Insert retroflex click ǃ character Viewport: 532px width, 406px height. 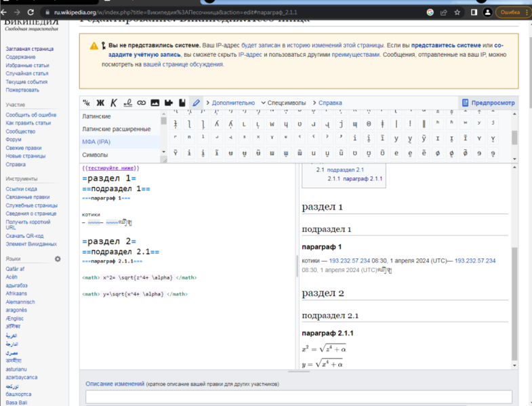tap(410, 124)
